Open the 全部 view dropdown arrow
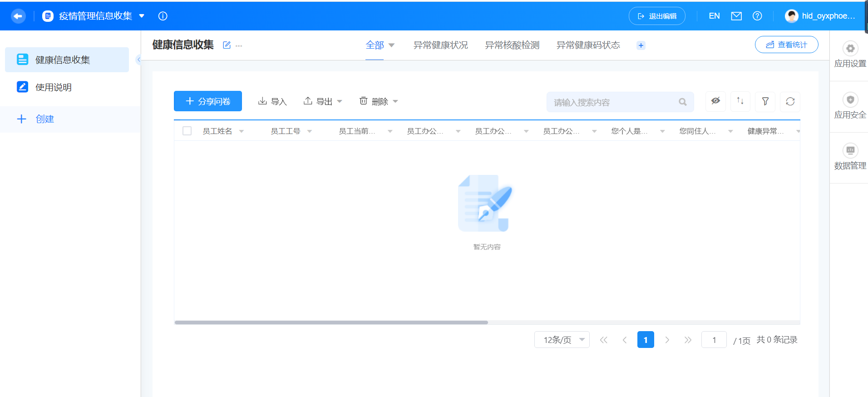868x397 pixels. click(392, 45)
